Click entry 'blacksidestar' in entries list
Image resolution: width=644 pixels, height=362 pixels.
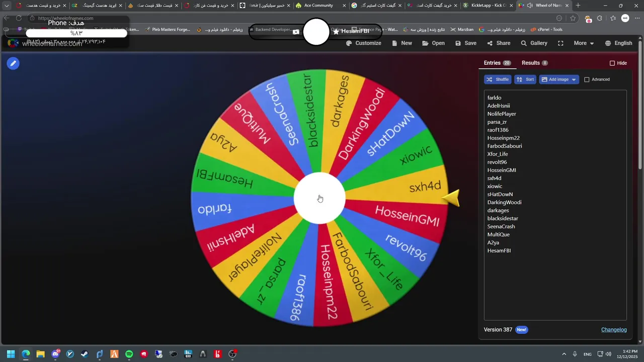coord(503,218)
